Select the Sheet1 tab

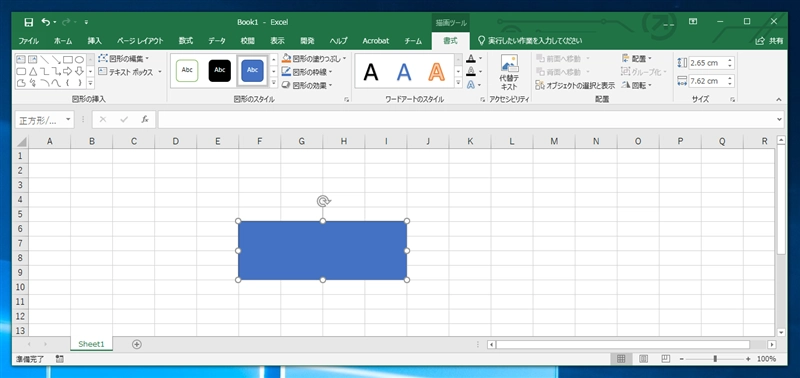[91, 344]
